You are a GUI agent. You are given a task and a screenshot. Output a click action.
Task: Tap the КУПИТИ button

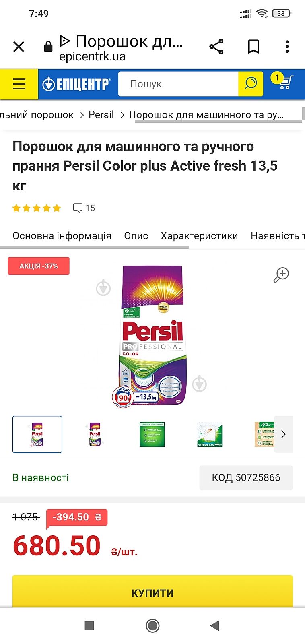click(x=152, y=592)
